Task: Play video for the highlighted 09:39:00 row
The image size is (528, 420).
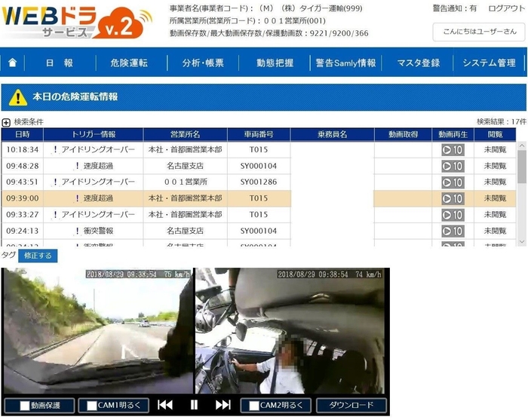Action: (x=453, y=198)
